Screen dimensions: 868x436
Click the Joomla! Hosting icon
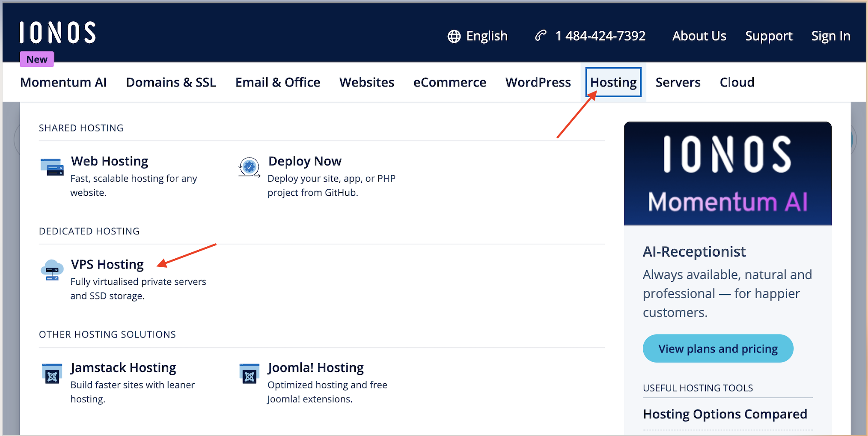pos(250,374)
